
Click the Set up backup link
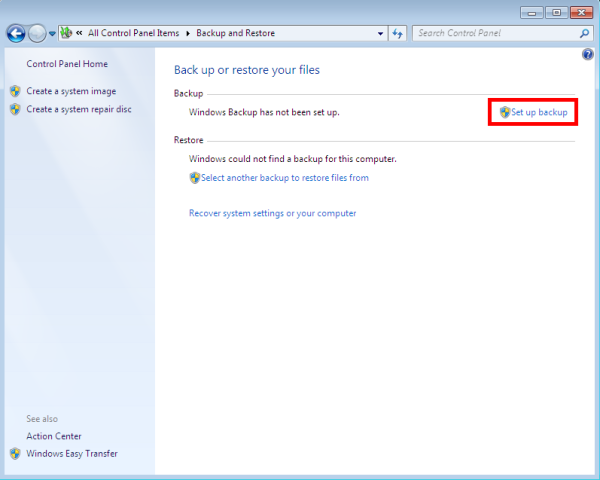click(x=539, y=112)
